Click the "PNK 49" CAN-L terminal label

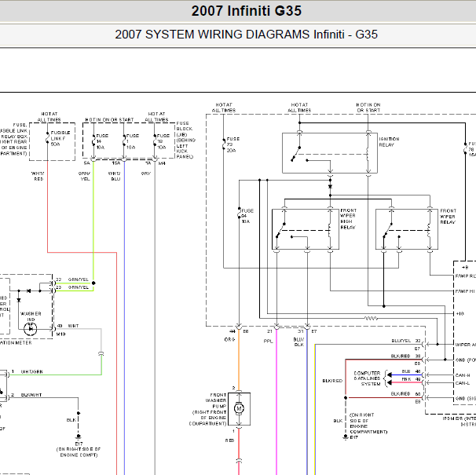click(x=412, y=379)
